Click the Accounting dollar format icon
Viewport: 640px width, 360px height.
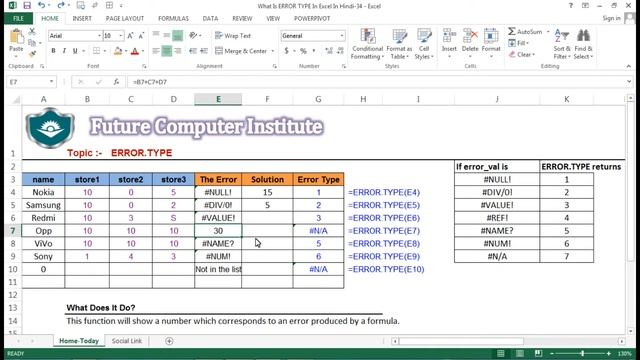tap(287, 51)
